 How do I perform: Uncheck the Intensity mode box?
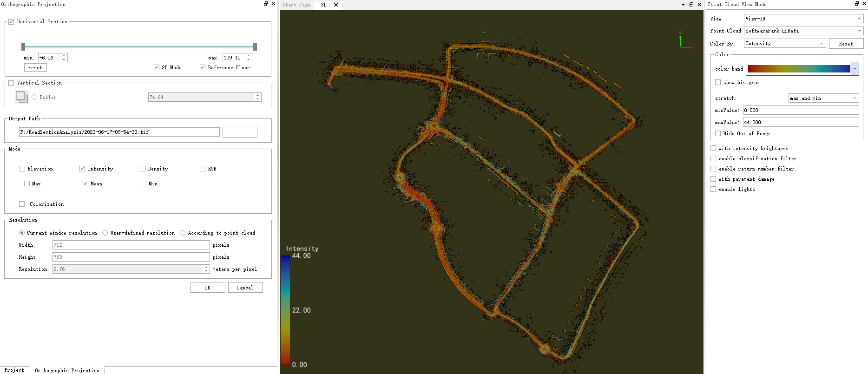82,169
